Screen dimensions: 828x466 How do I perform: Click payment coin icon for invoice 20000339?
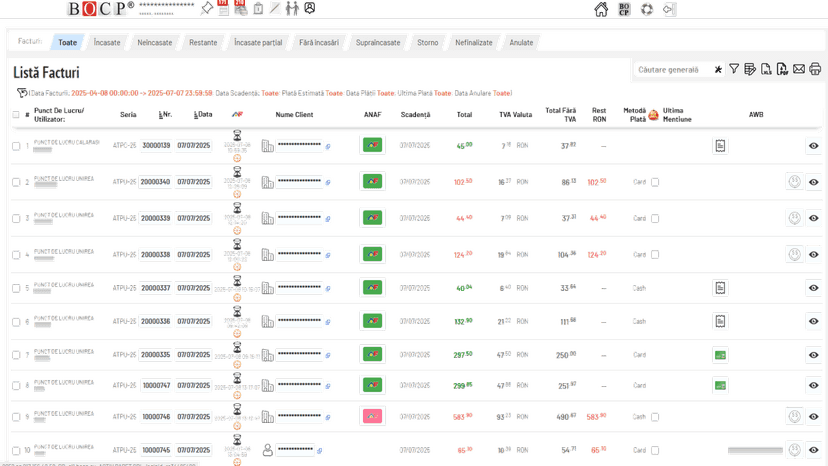click(795, 218)
